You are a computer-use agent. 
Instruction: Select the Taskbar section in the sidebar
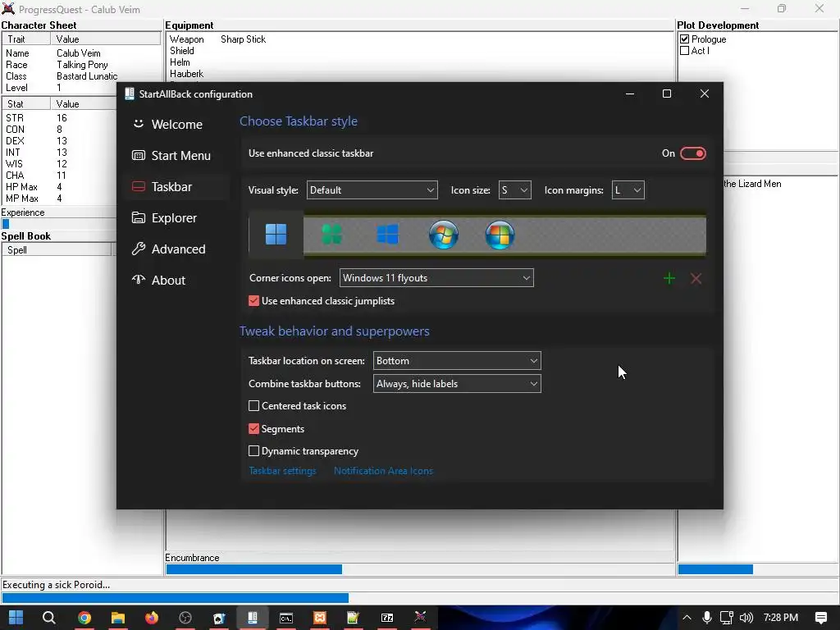click(x=176, y=186)
